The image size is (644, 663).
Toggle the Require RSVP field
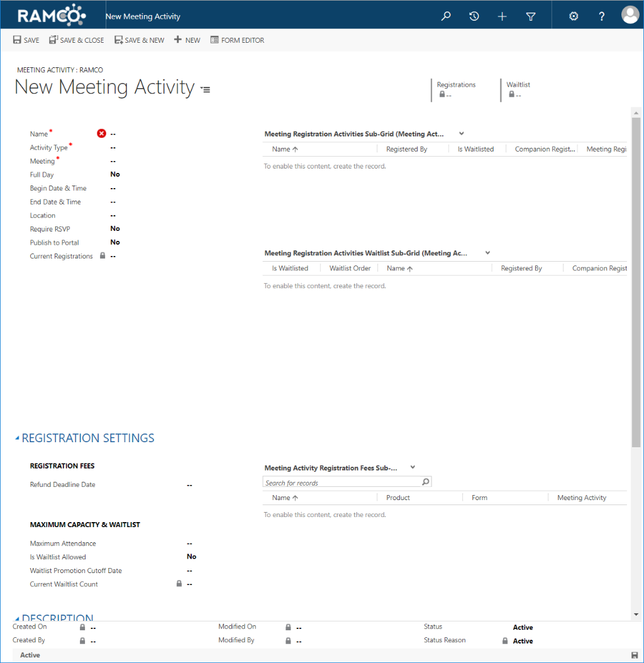pyautogui.click(x=115, y=228)
